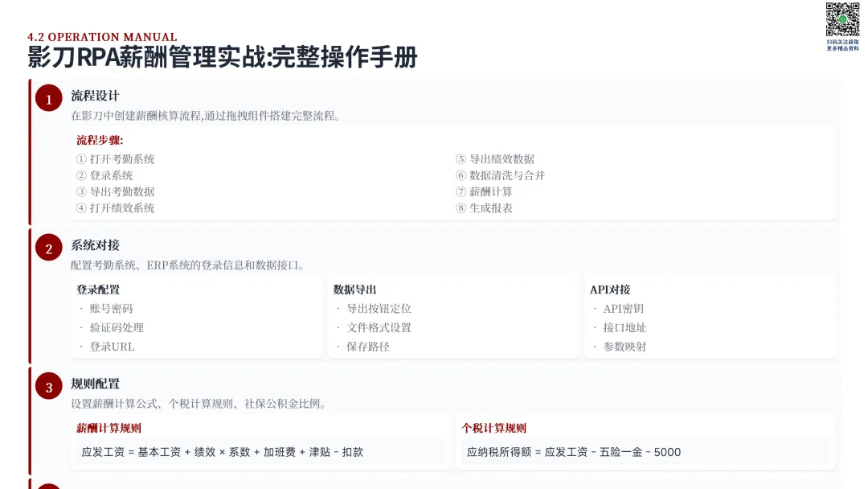Click the 文件格式设置 bullet item

379,328
